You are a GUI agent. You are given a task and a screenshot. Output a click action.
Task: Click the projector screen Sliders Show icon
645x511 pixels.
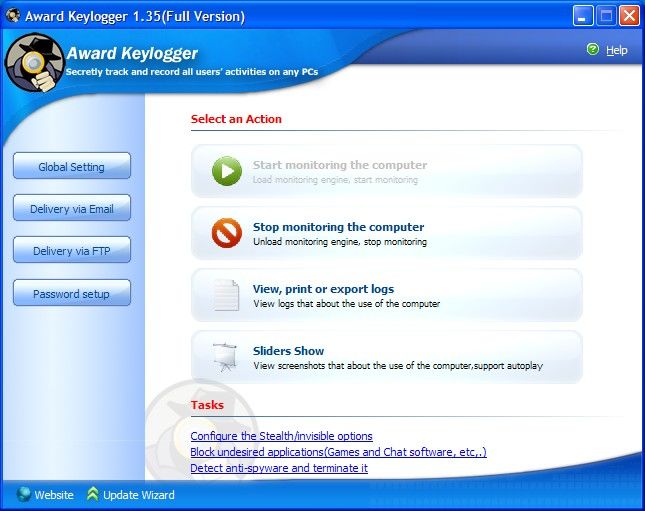pos(225,357)
